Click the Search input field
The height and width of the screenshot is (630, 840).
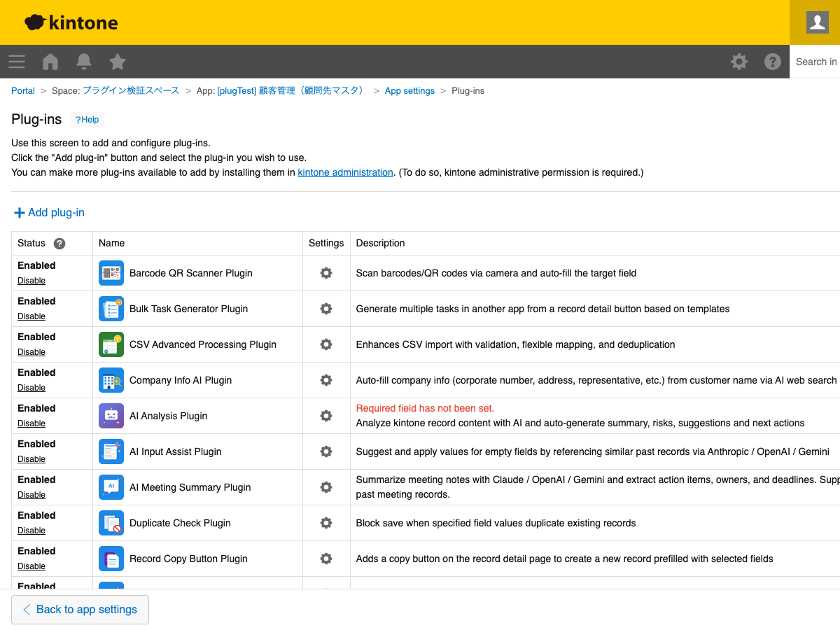tap(816, 62)
